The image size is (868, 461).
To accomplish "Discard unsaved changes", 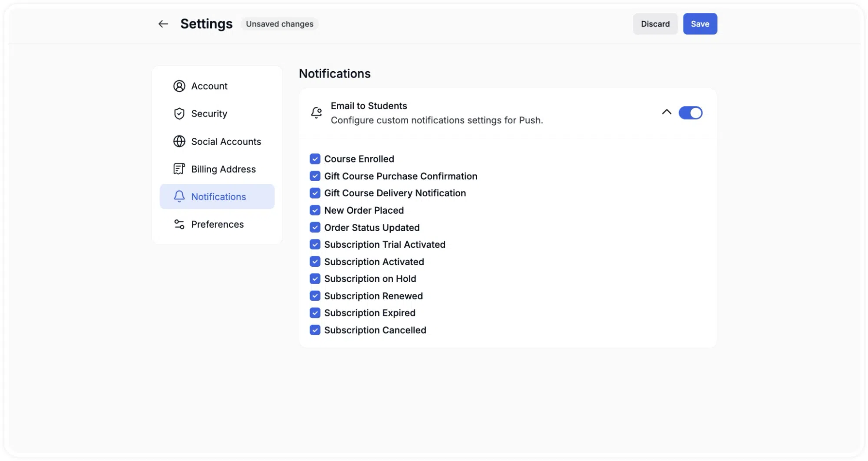I will [655, 24].
